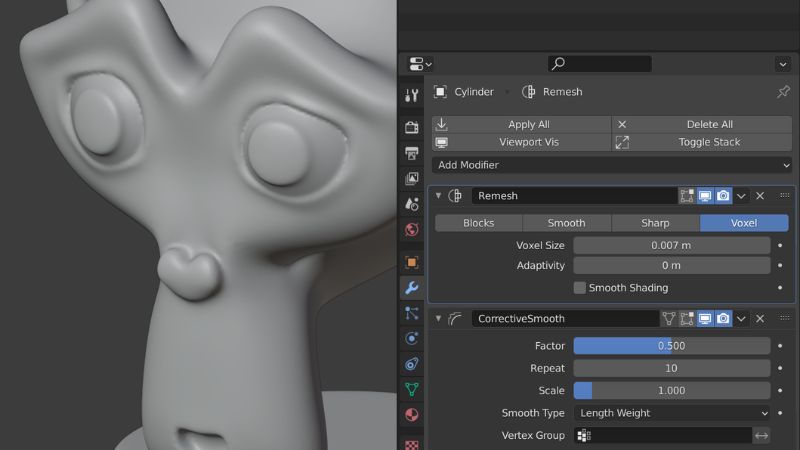Screen dimensions: 800x450
Task: Toggle CorrectiveSmooth render visibility
Action: tap(723, 319)
